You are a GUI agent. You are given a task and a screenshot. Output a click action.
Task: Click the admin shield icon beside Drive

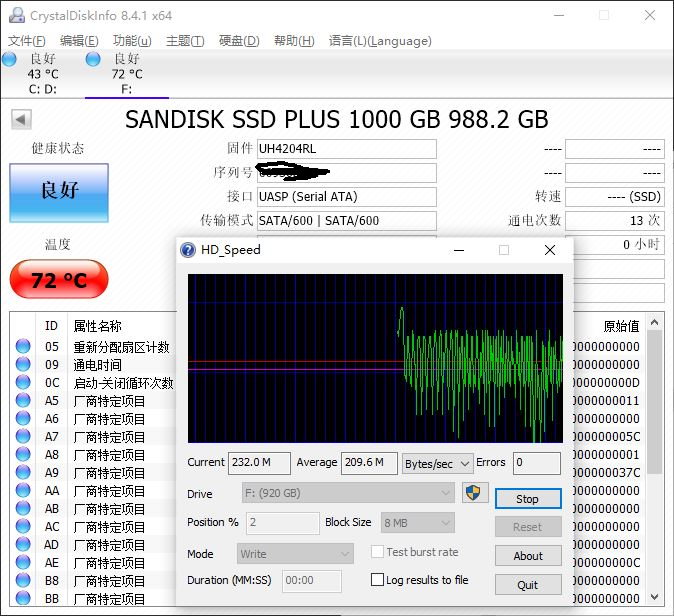click(473, 492)
